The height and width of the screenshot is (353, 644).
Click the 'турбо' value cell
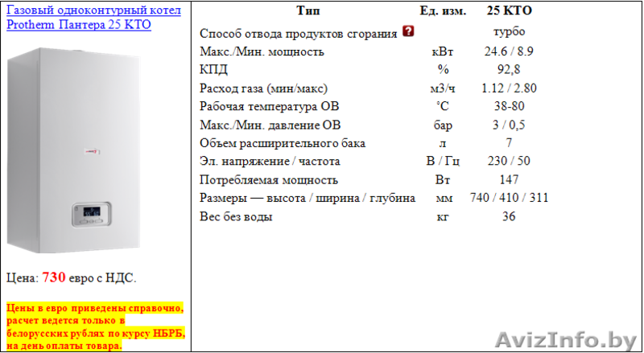[x=510, y=31]
